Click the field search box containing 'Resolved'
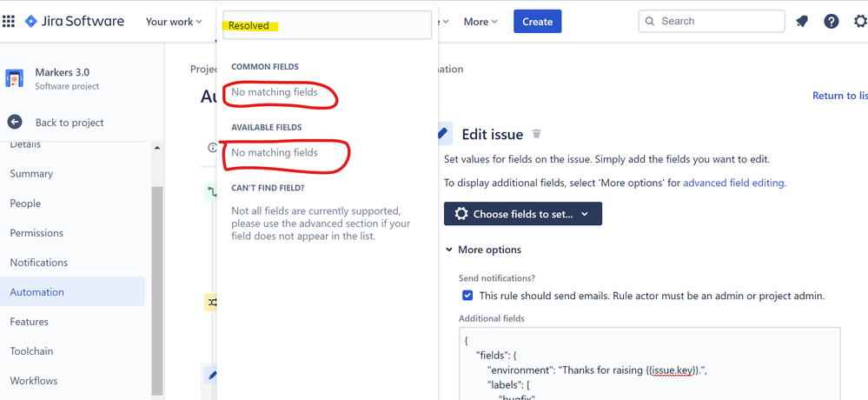 tap(327, 25)
